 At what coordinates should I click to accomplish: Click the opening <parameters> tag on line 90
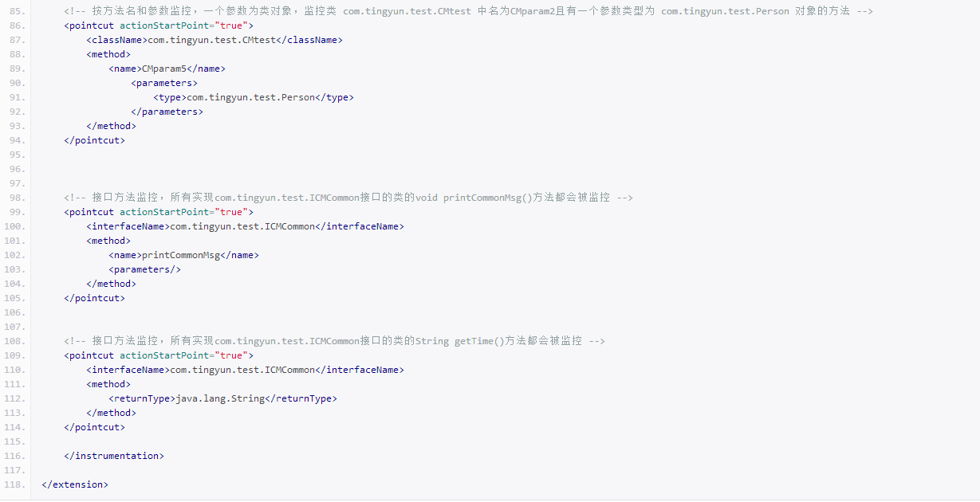[164, 83]
